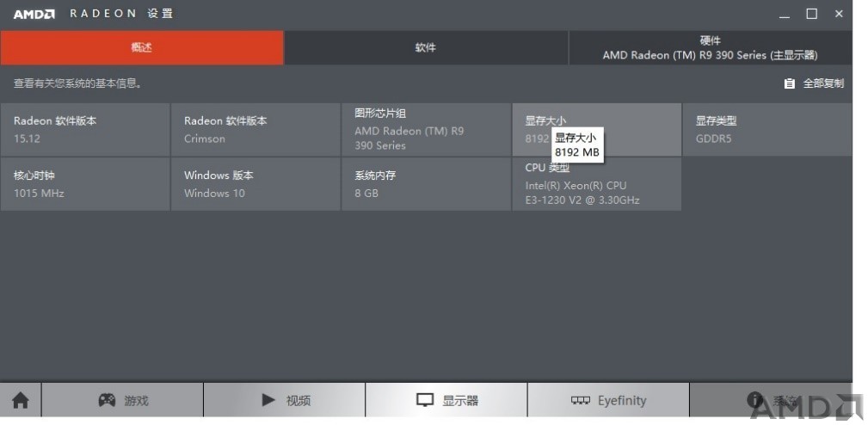
Task: Click the monitor icon in 显示器 tab
Action: 425,400
